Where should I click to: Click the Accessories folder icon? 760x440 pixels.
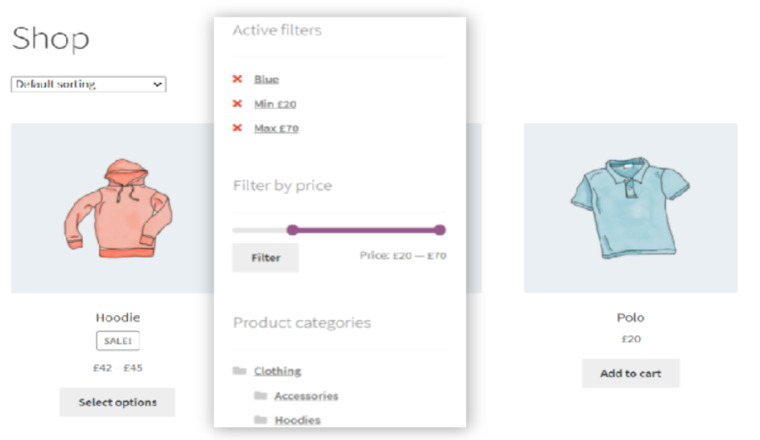pos(260,396)
